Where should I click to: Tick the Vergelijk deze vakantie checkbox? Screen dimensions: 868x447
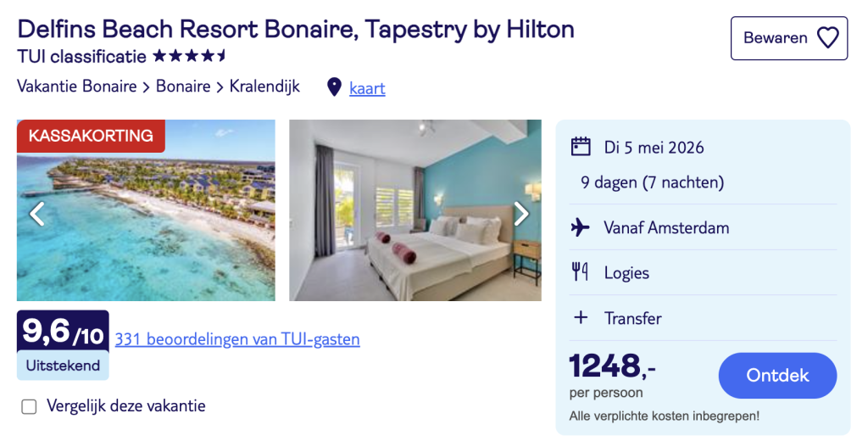click(30, 407)
